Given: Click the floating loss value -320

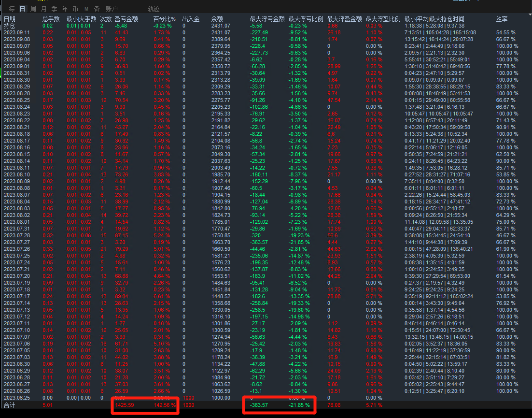Looking at the screenshot, I should tap(255, 236).
